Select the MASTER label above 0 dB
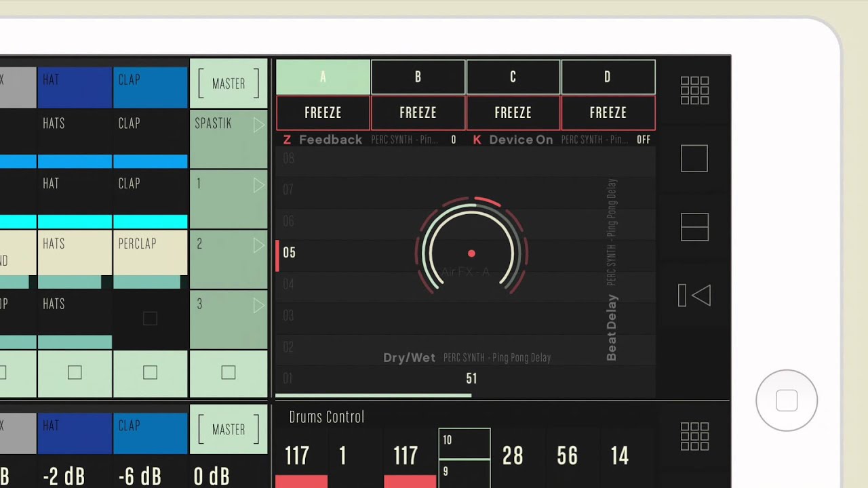The width and height of the screenshot is (868, 488). coord(229,429)
